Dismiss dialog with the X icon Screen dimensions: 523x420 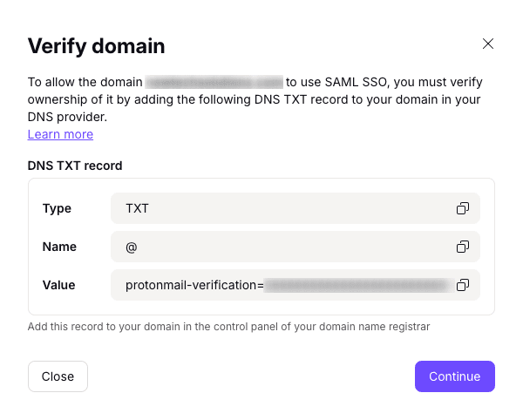pyautogui.click(x=488, y=44)
